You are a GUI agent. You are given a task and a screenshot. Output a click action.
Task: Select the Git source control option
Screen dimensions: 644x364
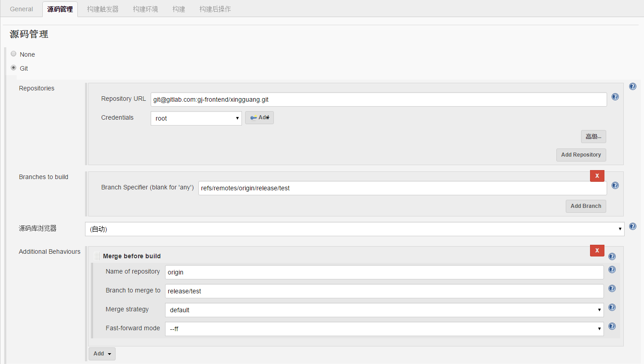tap(13, 67)
